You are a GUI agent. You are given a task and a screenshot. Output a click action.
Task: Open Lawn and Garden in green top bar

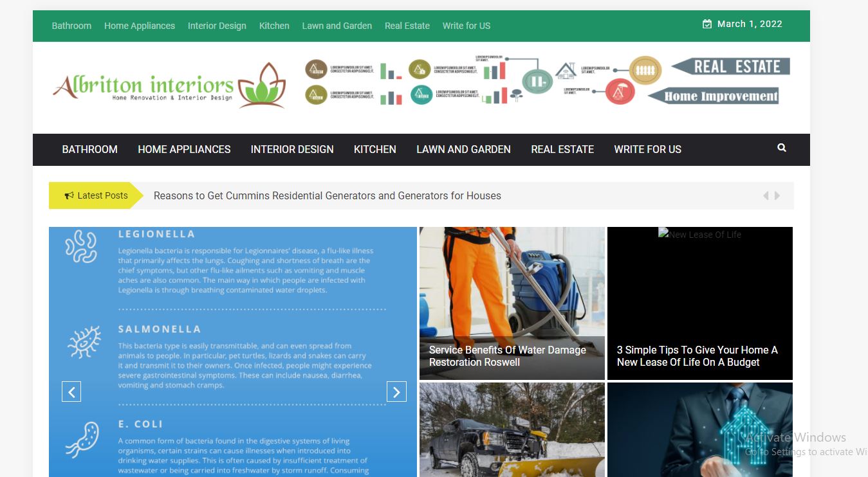tap(337, 26)
